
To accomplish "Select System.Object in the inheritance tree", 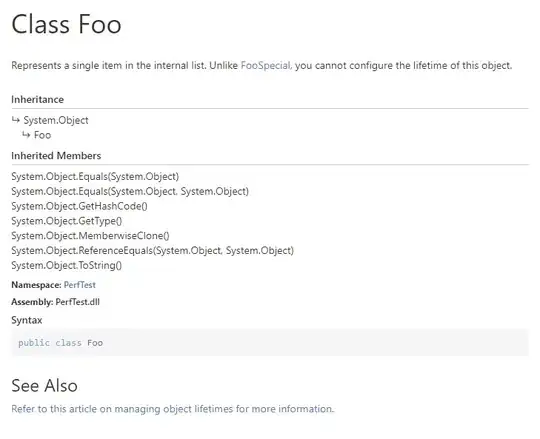I will [x=56, y=121].
